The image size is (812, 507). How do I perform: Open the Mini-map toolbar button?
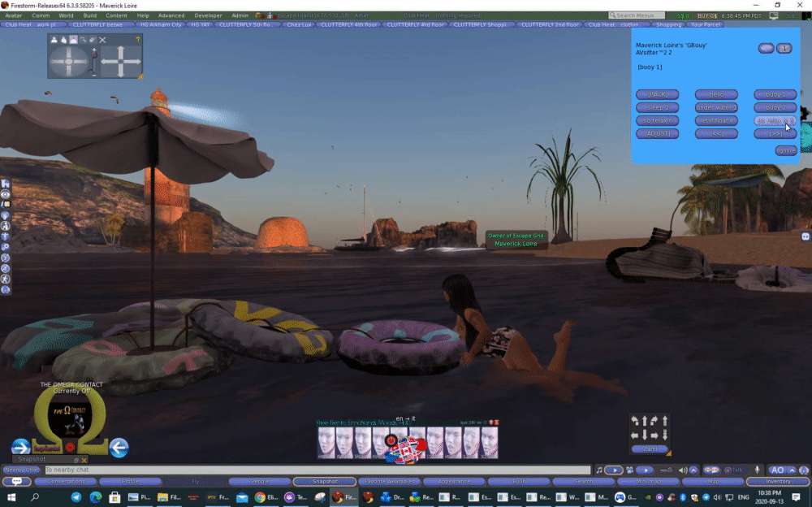[x=648, y=482]
